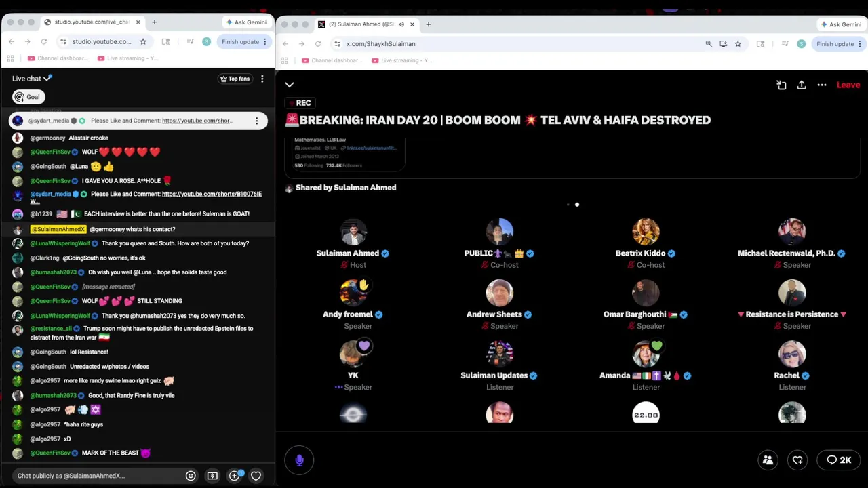This screenshot has height=488, width=868.
Task: Leave the X Space
Action: 848,85
